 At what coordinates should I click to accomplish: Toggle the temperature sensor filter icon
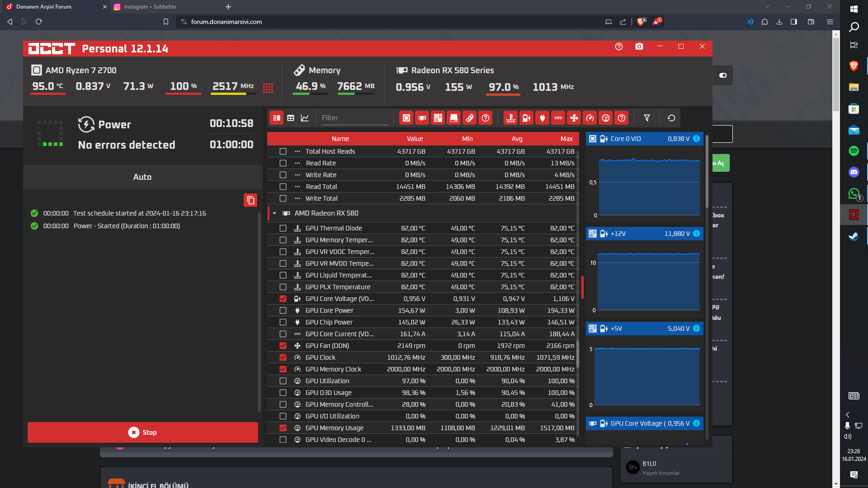pyautogui.click(x=511, y=118)
